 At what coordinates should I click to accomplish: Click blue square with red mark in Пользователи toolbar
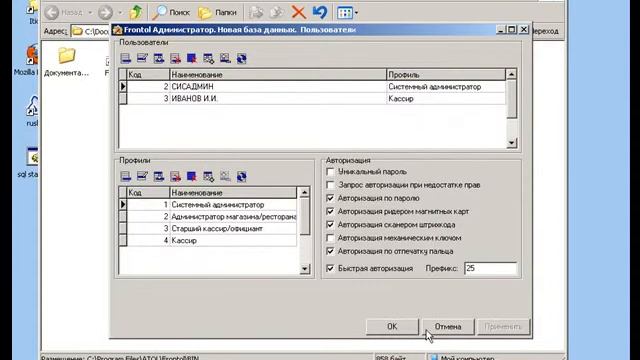coord(192,58)
